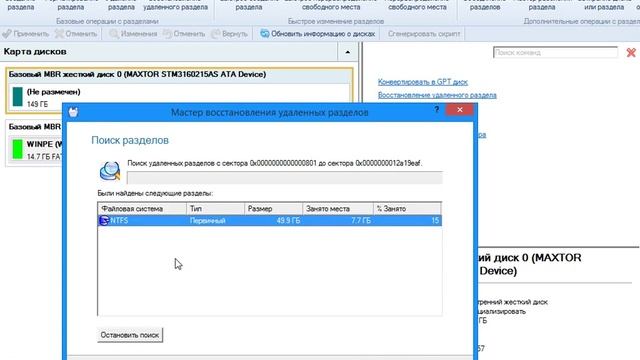Click the 49.9 ГБ size cell

pos(288,221)
